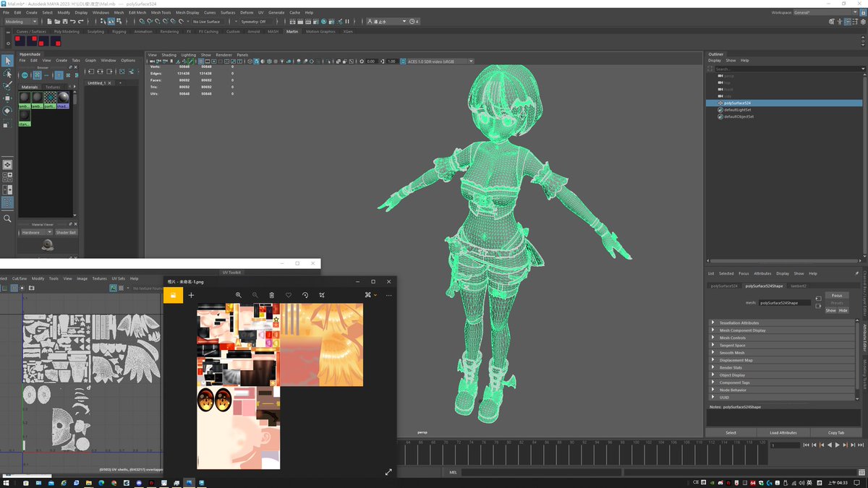Click the yellow gallery icon in Photos viewer

(174, 295)
